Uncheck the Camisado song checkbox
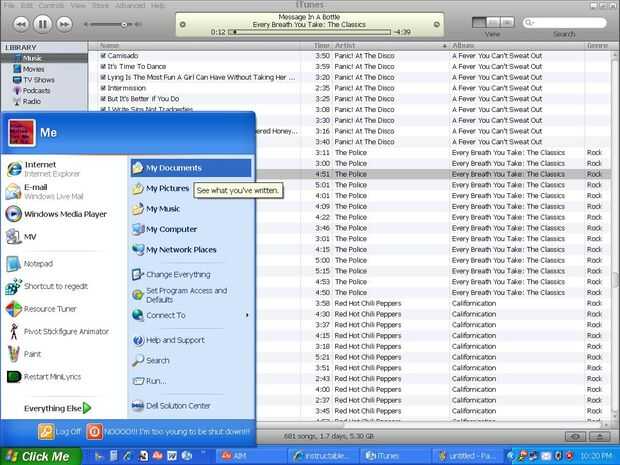620x465 pixels. [x=103, y=56]
